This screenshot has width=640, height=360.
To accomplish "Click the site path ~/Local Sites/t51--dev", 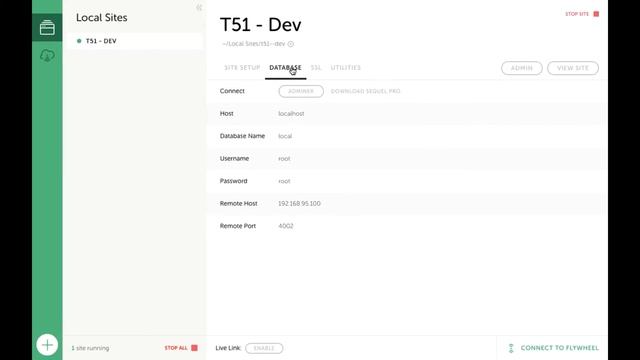I will (x=253, y=44).
